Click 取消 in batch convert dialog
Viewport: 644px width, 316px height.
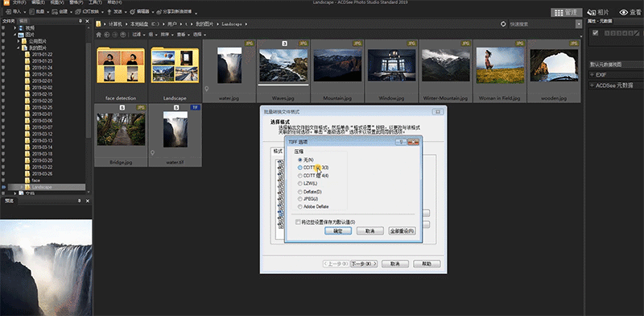click(x=395, y=264)
